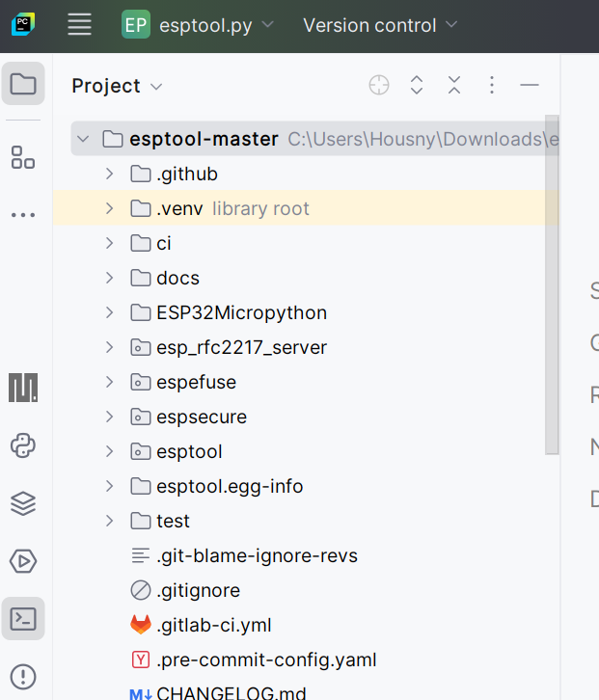Open the Python Console tool window
The width and height of the screenshot is (599, 700).
(x=23, y=445)
